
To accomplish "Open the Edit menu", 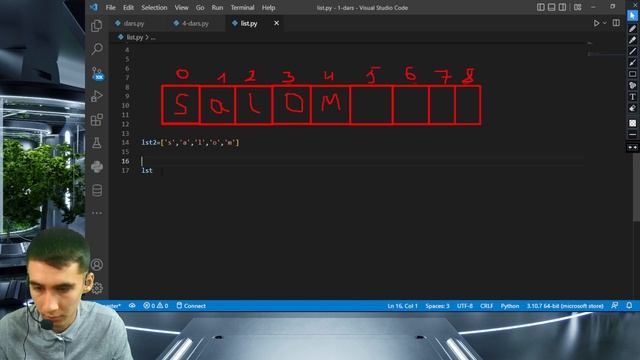I will click(x=128, y=8).
